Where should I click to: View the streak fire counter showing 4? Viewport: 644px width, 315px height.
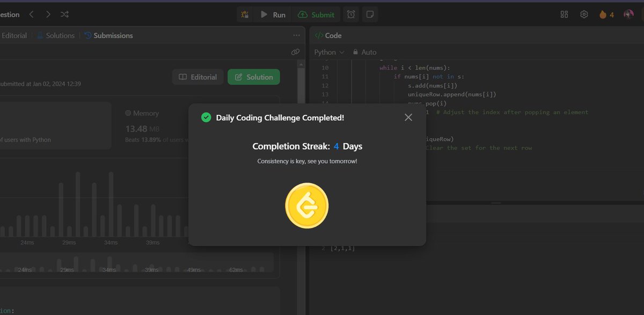(x=606, y=14)
